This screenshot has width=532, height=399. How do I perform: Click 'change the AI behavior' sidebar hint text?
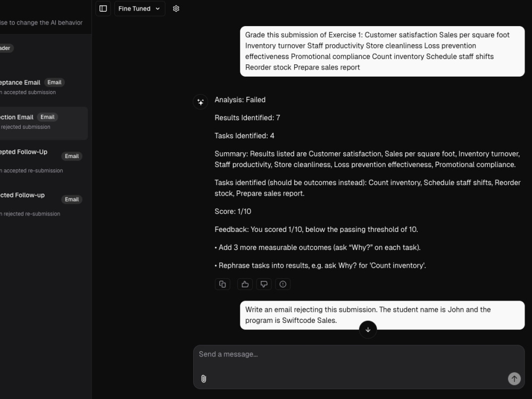coord(49,23)
